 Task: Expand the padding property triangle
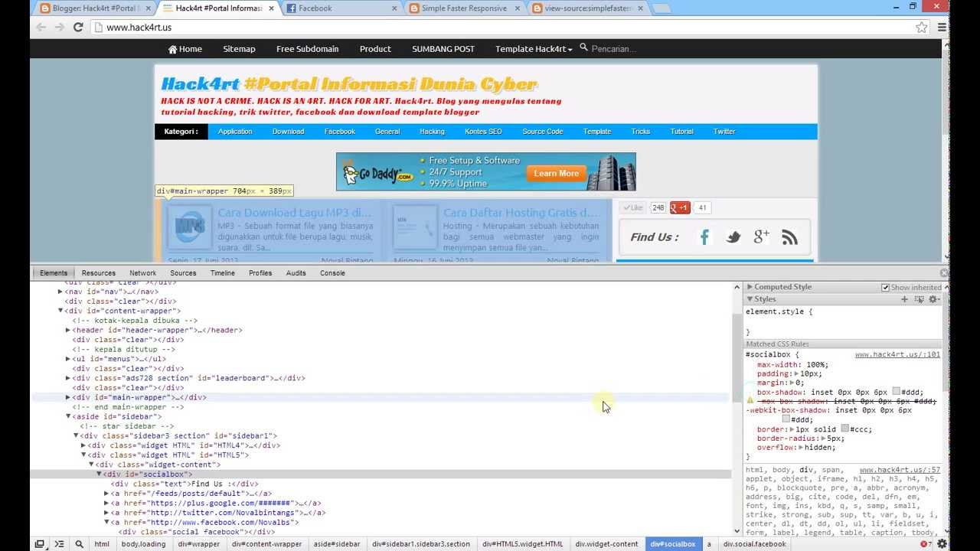tap(796, 374)
